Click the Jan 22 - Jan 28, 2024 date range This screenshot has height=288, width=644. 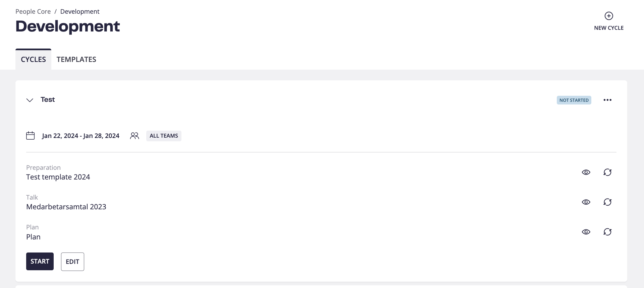click(80, 136)
